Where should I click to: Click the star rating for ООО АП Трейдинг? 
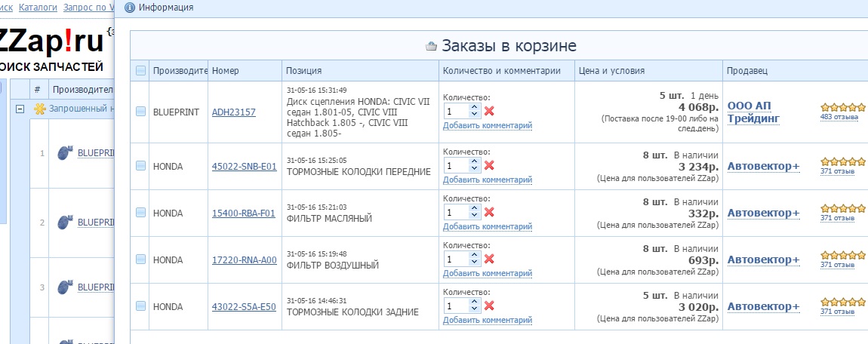[x=842, y=107]
